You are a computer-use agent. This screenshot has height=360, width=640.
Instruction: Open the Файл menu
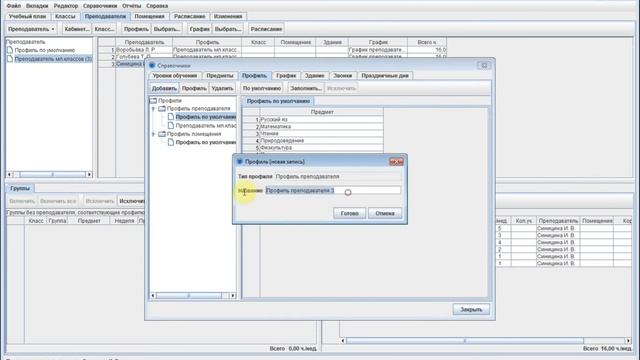pyautogui.click(x=14, y=6)
